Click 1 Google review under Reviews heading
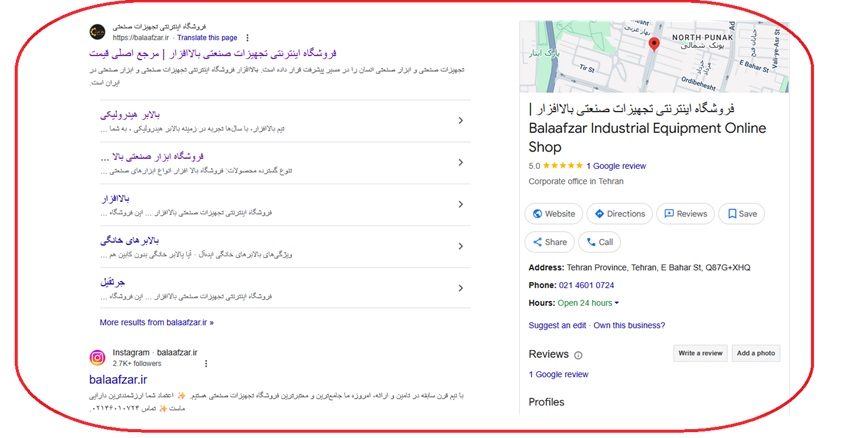The height and width of the screenshot is (438, 850). [558, 375]
